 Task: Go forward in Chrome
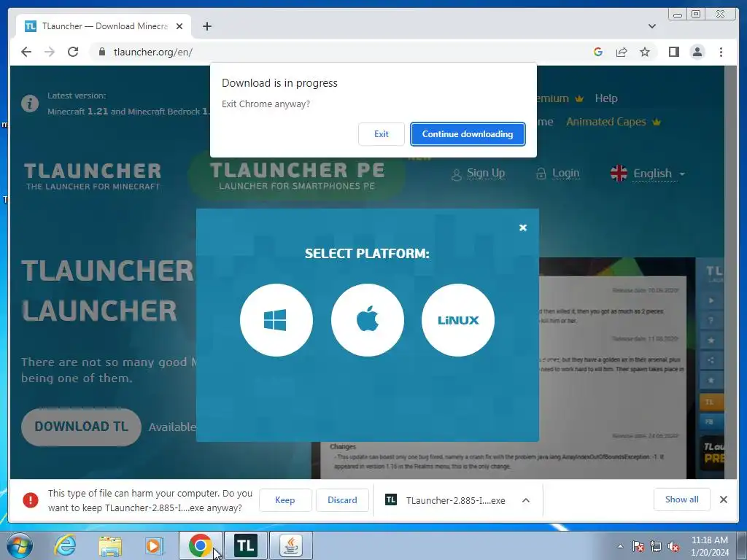[50, 52]
